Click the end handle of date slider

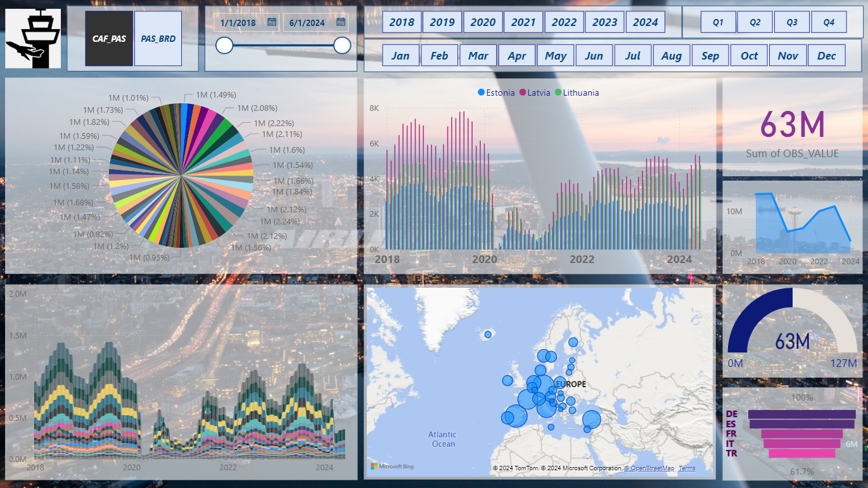342,45
